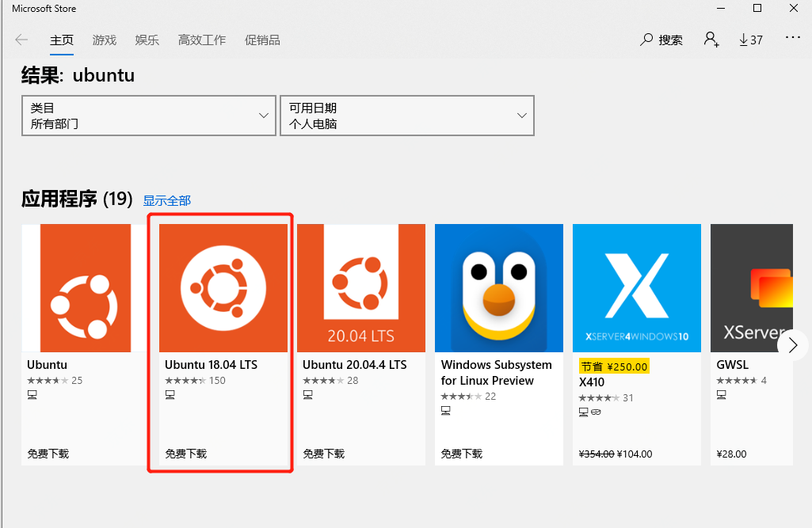812x528 pixels.
Task: Click the 节省 ¥250.00 savings badge
Action: click(614, 367)
